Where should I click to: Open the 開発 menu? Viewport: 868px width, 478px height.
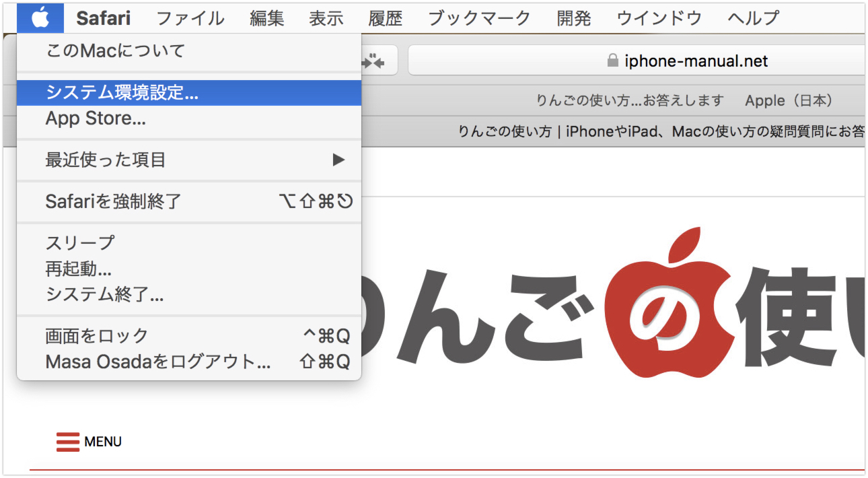click(574, 18)
